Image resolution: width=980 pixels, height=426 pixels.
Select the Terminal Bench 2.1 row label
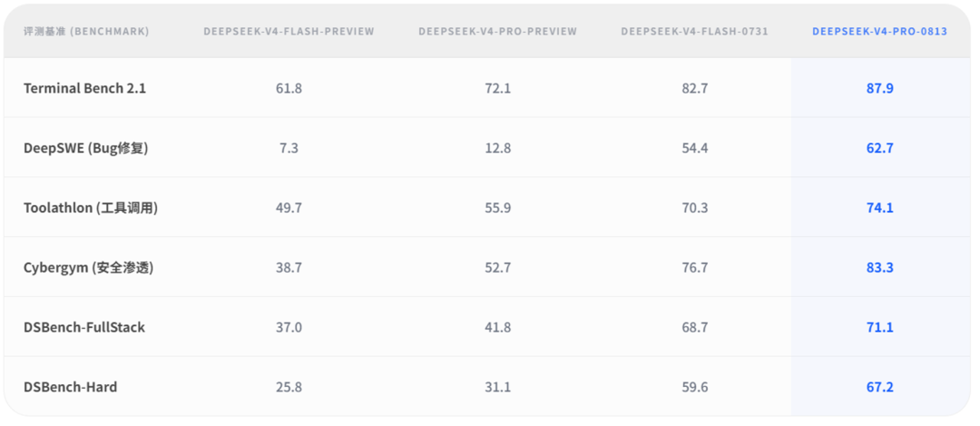[x=85, y=88]
